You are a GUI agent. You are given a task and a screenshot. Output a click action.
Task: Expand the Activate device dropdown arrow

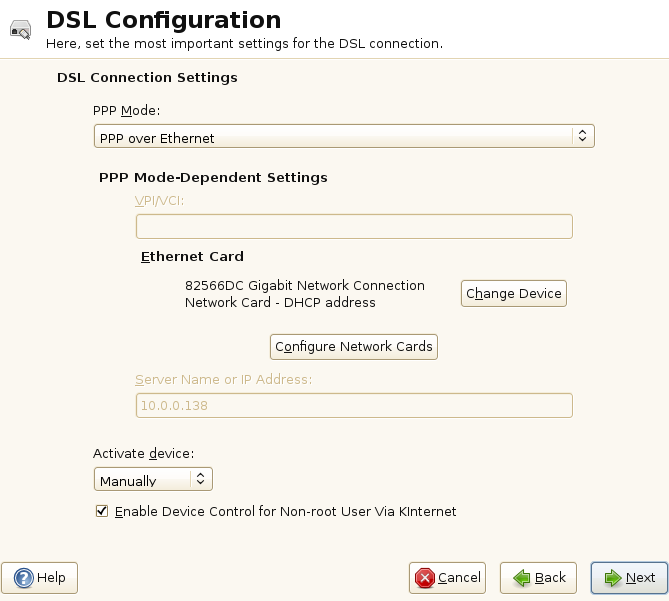coord(201,480)
